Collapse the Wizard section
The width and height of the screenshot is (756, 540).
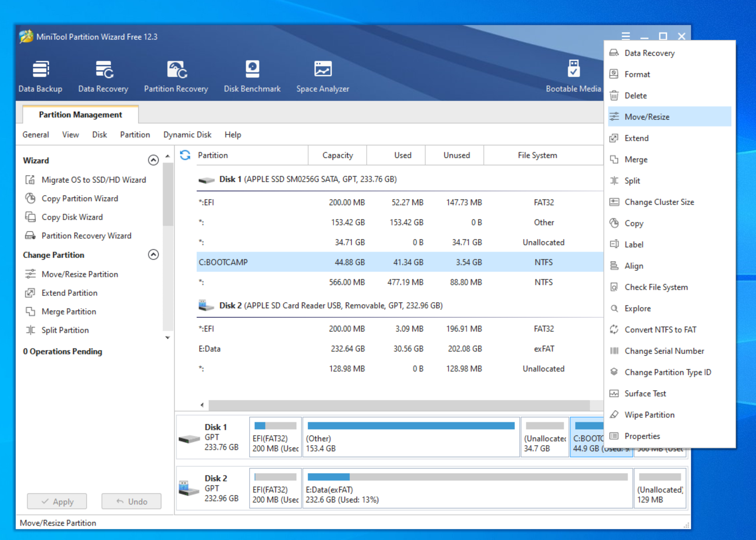153,160
